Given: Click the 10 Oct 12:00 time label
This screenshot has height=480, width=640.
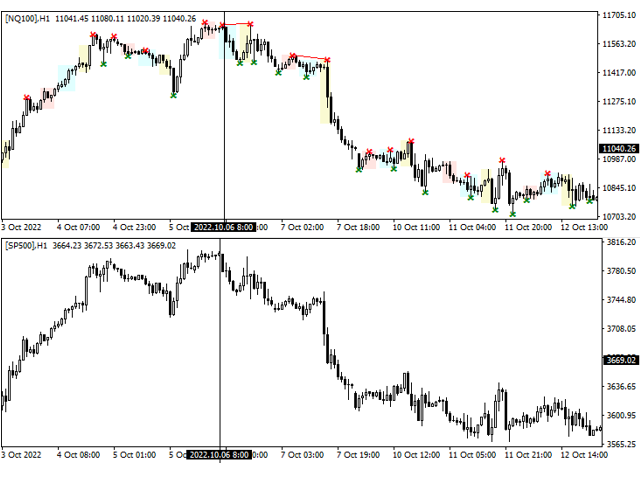Looking at the screenshot, I should 416,455.
